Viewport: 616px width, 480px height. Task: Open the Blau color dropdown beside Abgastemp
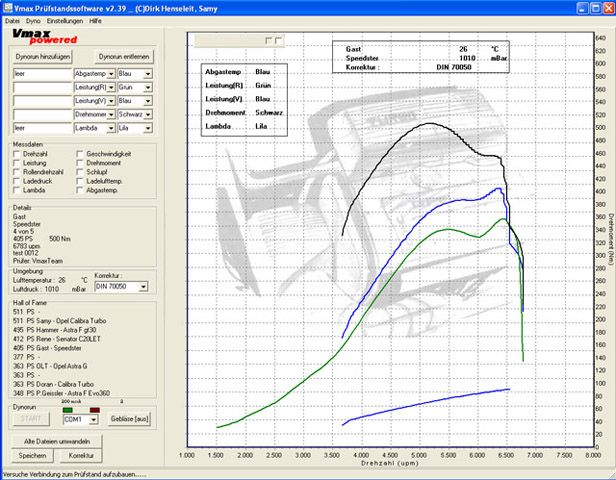148,74
